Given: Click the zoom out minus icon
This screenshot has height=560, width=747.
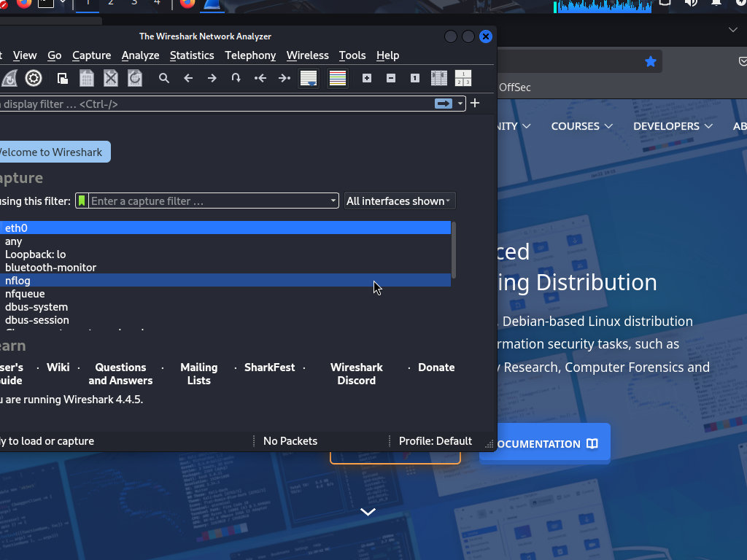Looking at the screenshot, I should point(391,79).
